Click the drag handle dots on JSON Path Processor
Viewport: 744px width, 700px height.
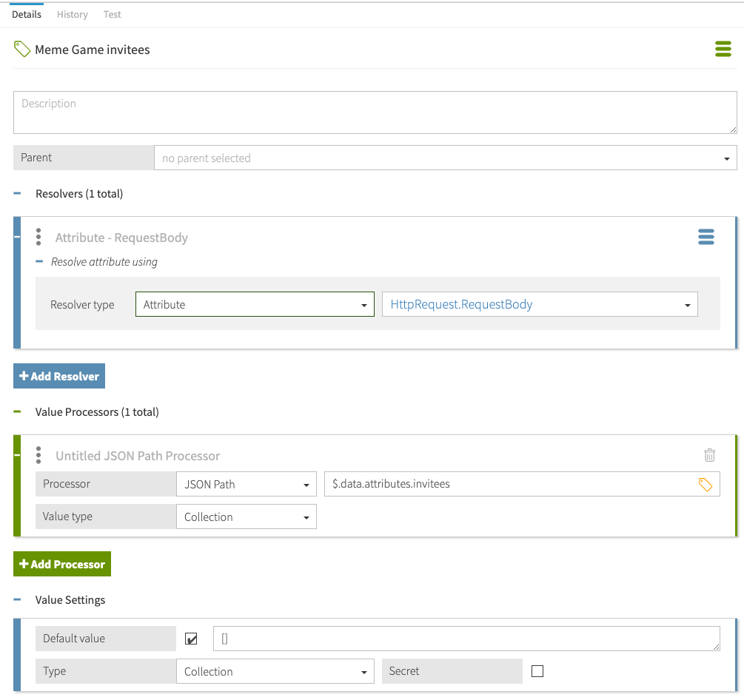click(38, 455)
